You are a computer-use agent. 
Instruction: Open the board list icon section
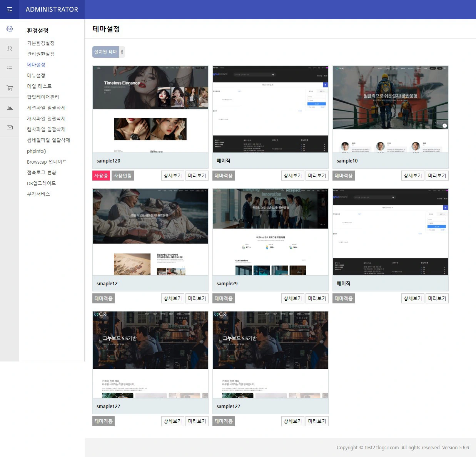click(x=10, y=68)
